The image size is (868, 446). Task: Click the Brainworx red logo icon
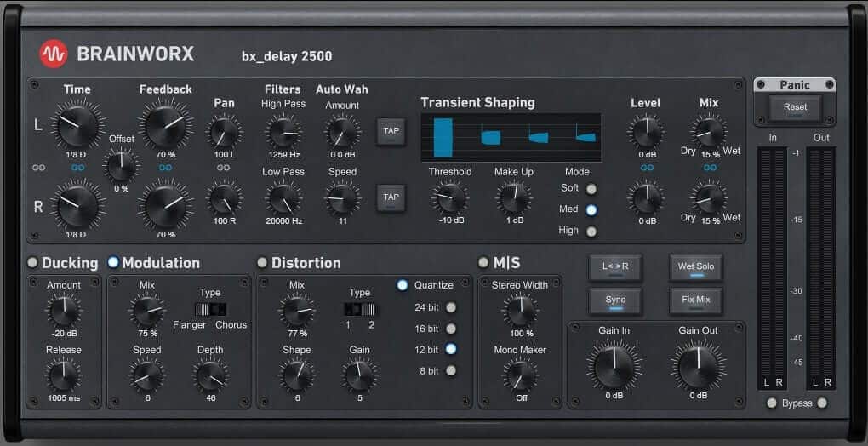53,54
